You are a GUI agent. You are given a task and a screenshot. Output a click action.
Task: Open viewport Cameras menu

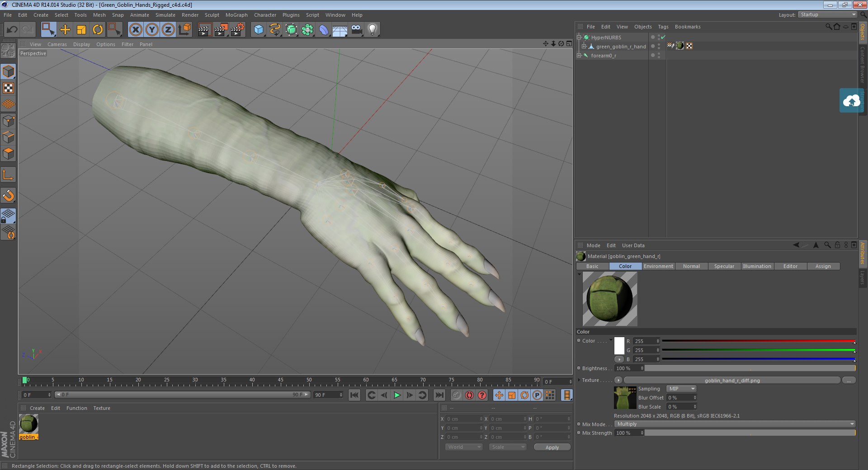[57, 44]
